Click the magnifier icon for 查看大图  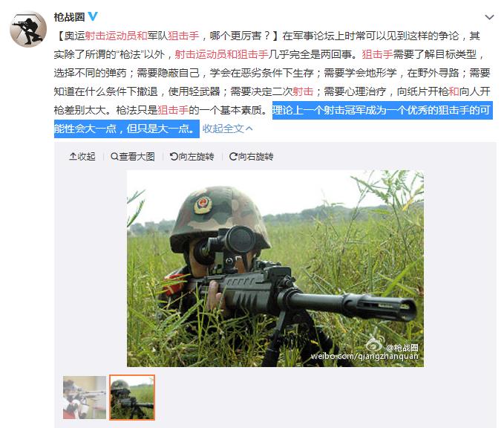(x=114, y=156)
